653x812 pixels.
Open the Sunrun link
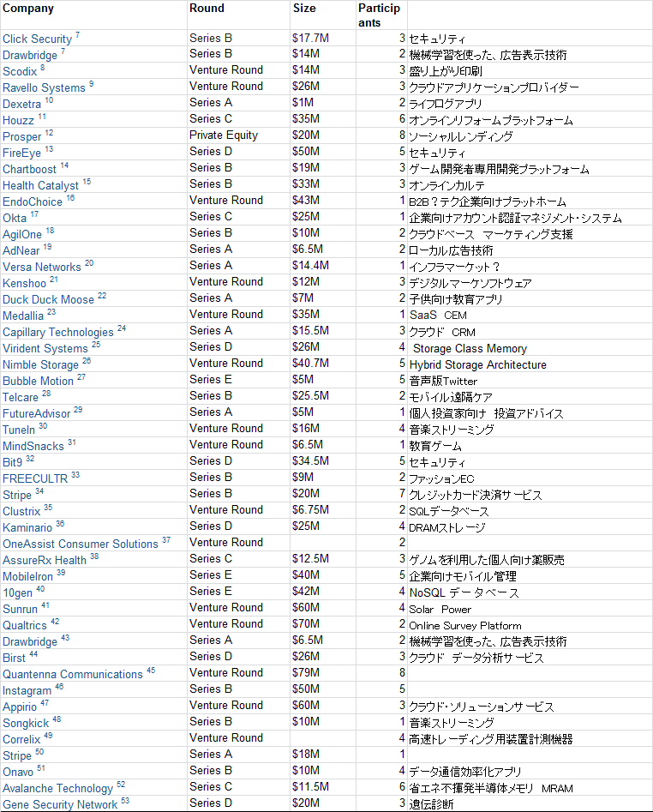[x=21, y=610]
